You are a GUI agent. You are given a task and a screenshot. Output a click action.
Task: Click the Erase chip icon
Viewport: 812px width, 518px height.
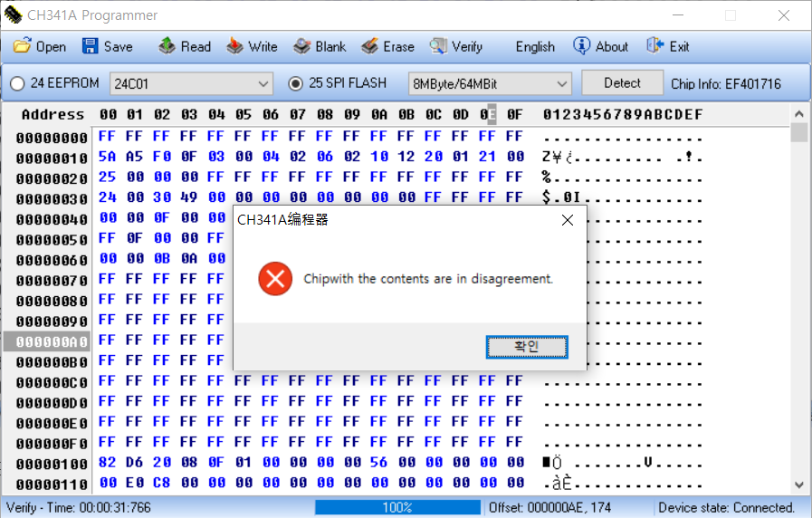(369, 46)
